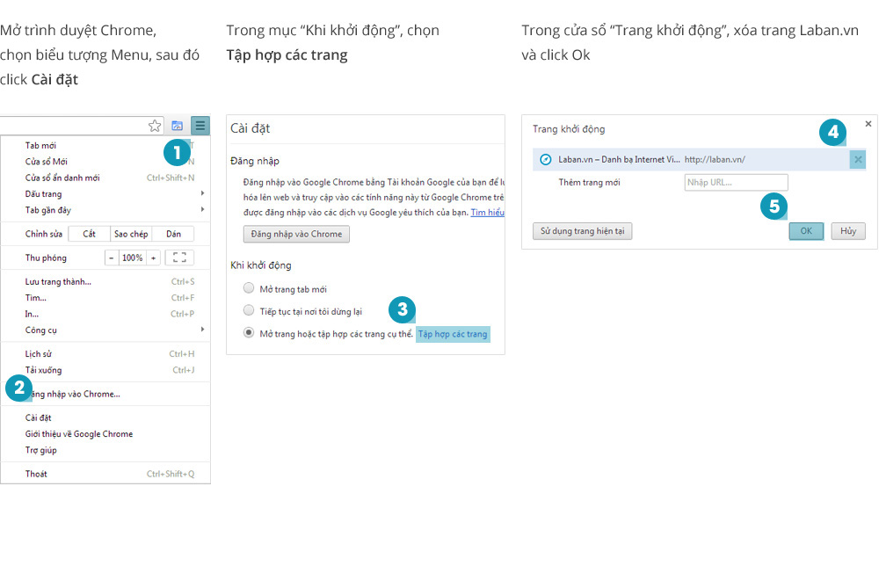The image size is (879, 588).
Task: Close the Trang khởi động dialog
Action: [x=868, y=124]
